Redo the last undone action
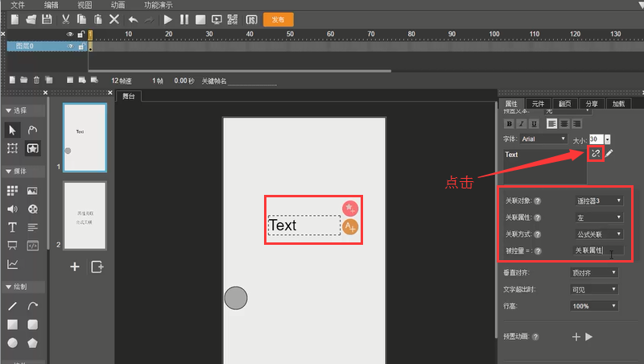 point(149,19)
